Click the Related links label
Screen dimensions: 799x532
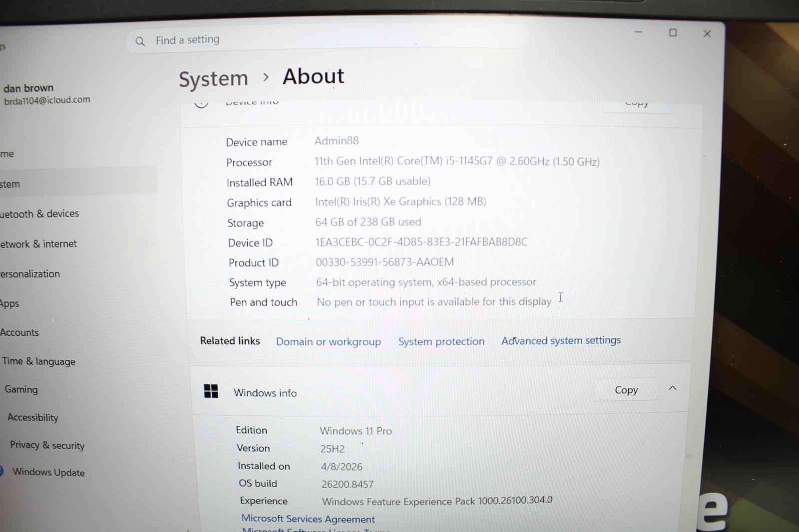point(230,341)
